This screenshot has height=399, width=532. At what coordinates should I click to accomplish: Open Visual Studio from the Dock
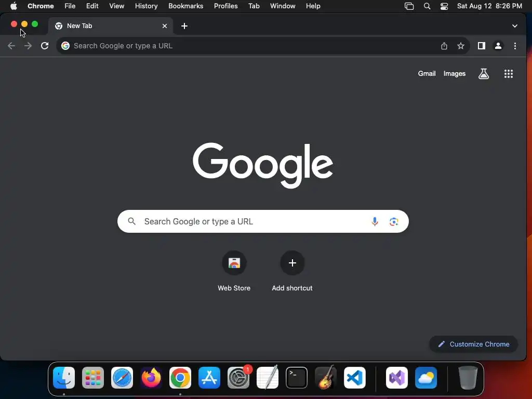click(397, 378)
